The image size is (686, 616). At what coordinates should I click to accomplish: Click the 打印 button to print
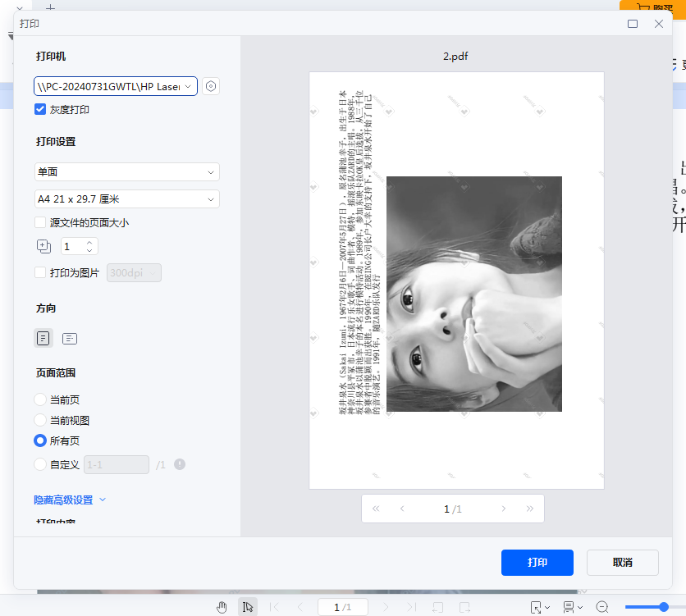[537, 563]
